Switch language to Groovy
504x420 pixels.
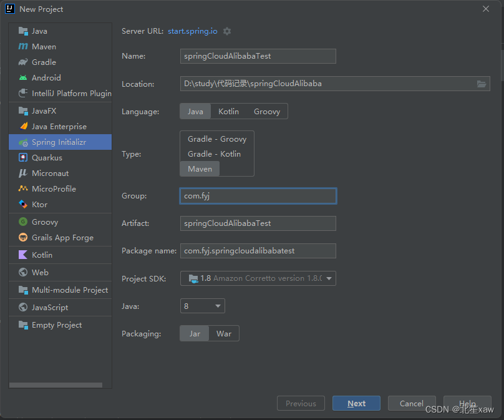(267, 111)
